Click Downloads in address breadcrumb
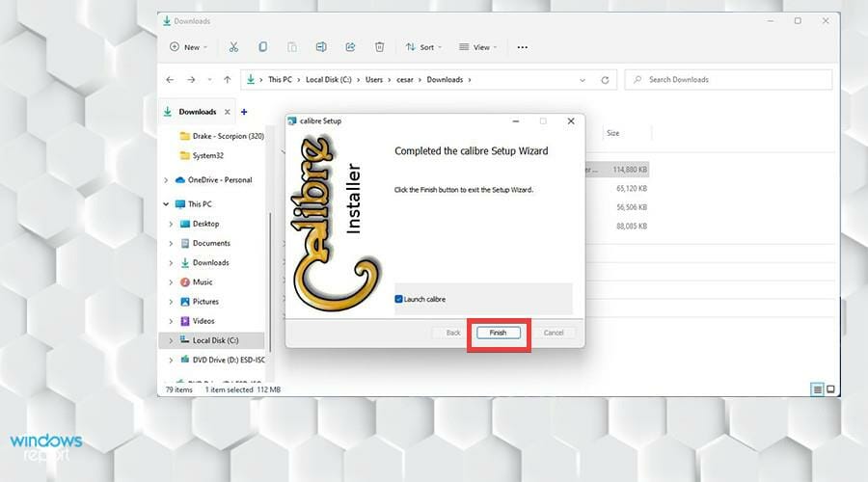868x482 pixels. click(x=445, y=80)
